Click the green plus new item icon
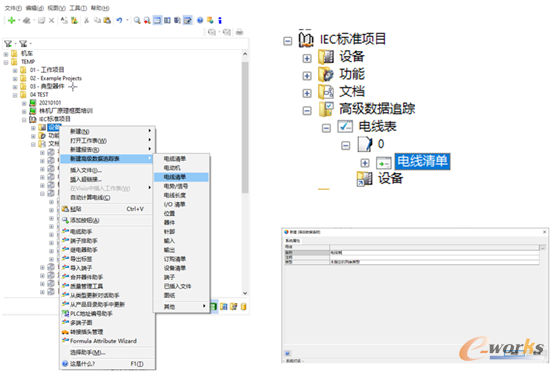 [x=11, y=20]
